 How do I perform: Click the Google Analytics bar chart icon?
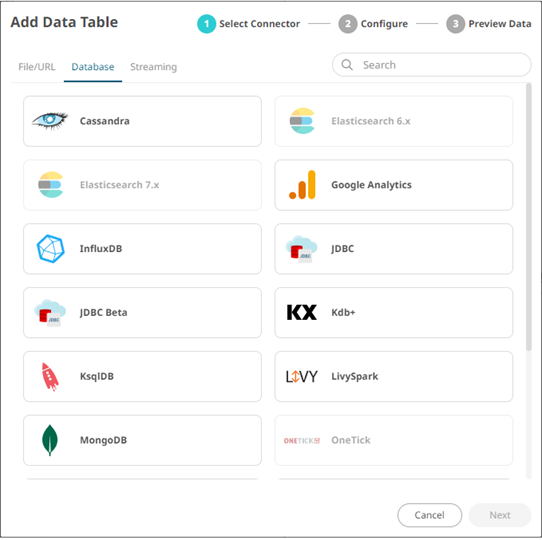coord(302,185)
